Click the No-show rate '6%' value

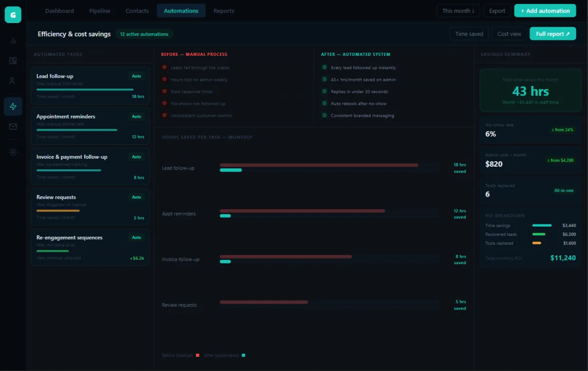490,134
